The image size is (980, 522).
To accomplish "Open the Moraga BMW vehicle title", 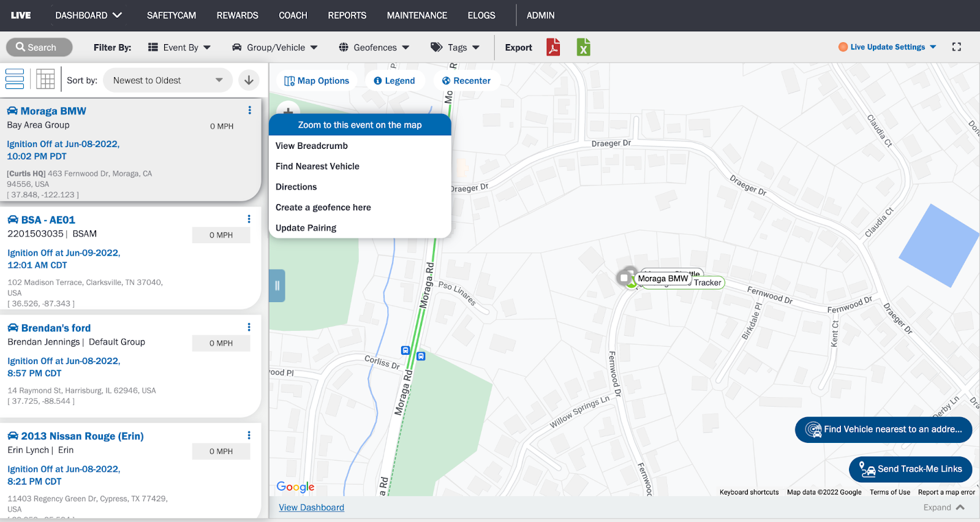I will coord(53,111).
